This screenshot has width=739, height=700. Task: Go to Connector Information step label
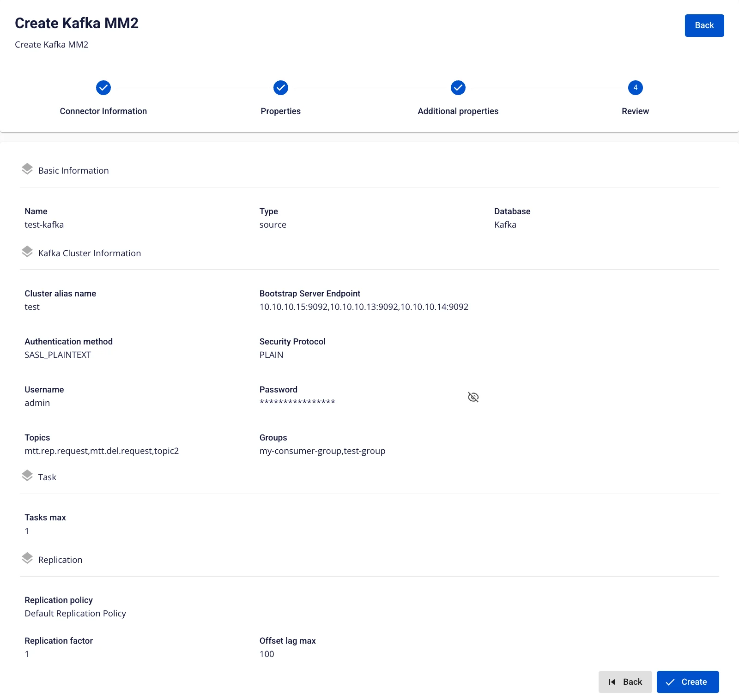[x=103, y=111]
